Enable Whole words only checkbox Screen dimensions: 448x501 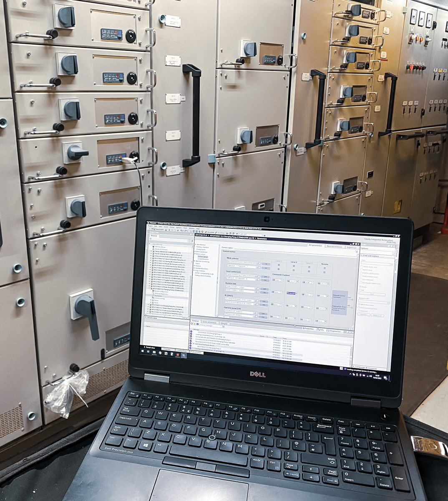click(x=362, y=266)
